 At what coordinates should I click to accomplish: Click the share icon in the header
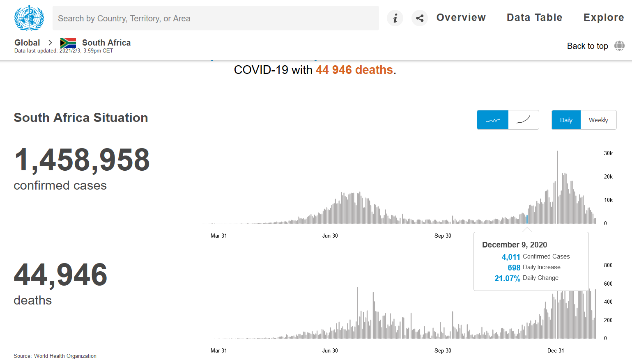419,18
